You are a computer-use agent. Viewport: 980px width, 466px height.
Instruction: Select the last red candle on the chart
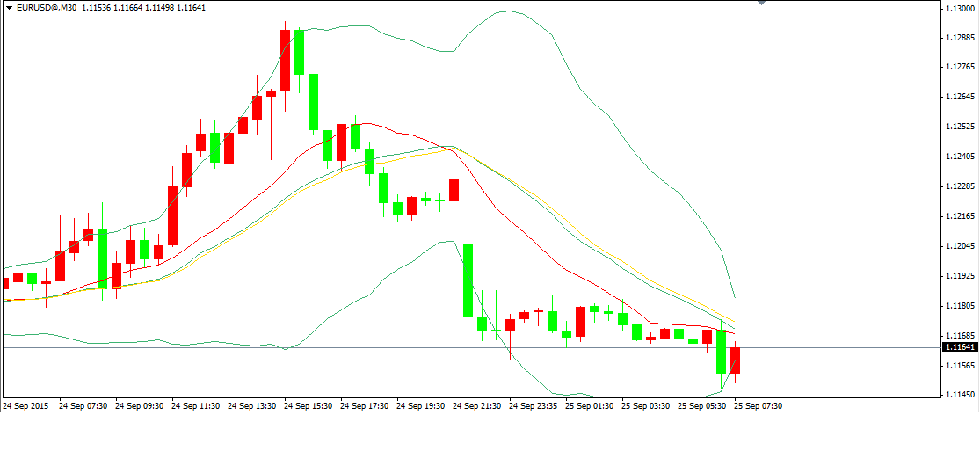(x=736, y=360)
